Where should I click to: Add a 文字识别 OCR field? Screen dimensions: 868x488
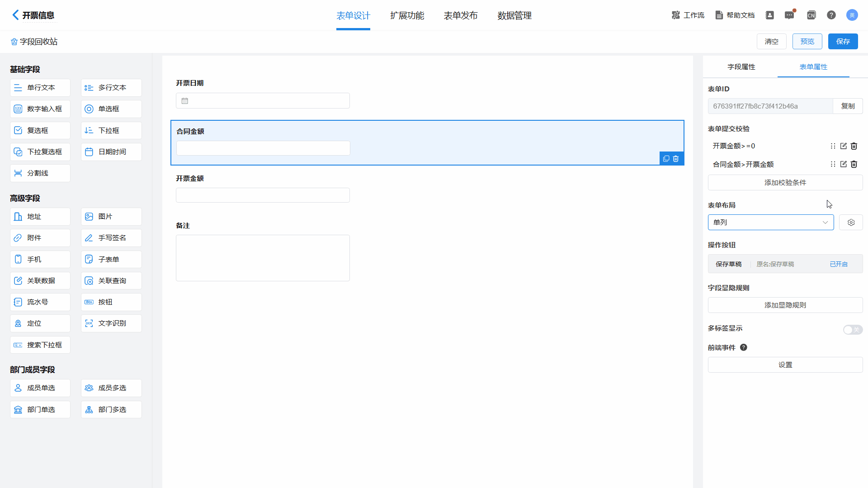pos(111,323)
